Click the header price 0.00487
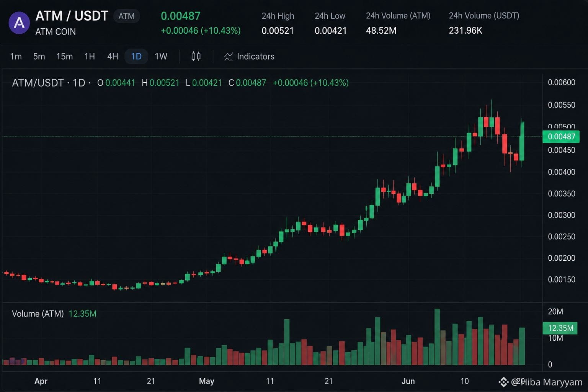 click(181, 16)
